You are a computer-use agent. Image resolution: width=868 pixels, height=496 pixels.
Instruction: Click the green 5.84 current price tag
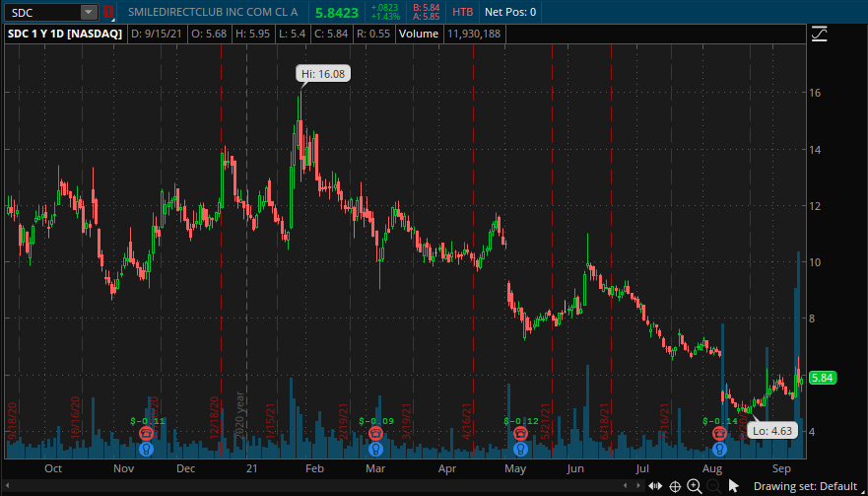pyautogui.click(x=823, y=379)
